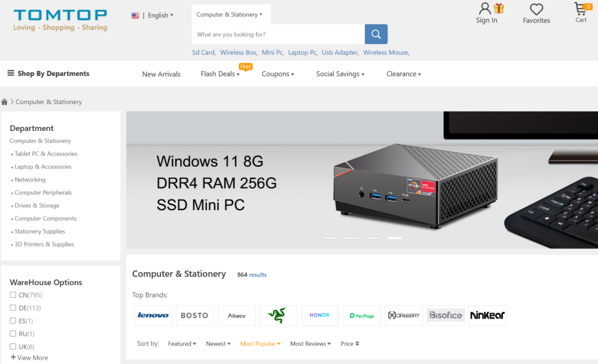Viewport: 598px width, 364px height.
Task: Open 3D Printers & Supplies department
Action: tap(44, 245)
